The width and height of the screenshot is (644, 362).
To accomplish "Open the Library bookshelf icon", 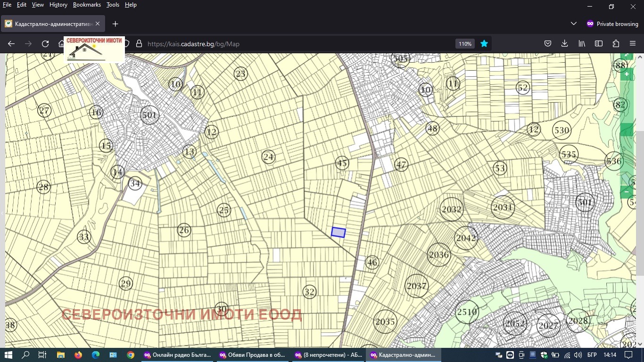I will pyautogui.click(x=582, y=44).
